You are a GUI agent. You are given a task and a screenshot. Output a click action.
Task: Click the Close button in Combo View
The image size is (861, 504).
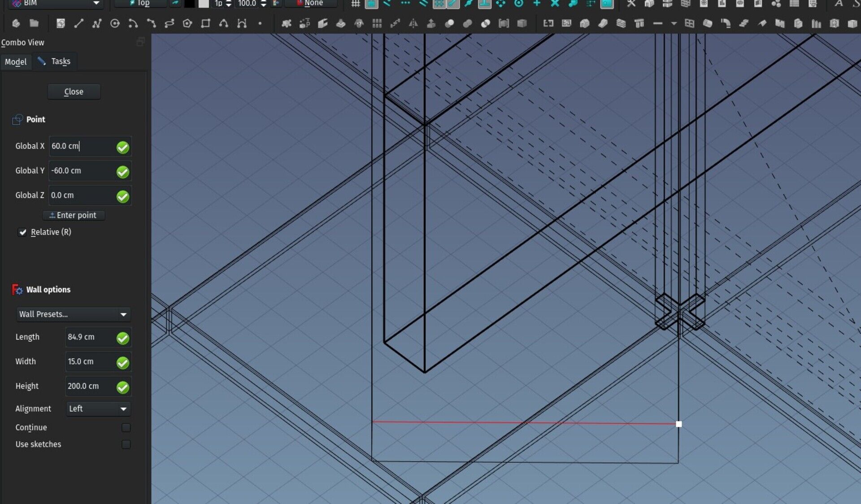pos(73,91)
